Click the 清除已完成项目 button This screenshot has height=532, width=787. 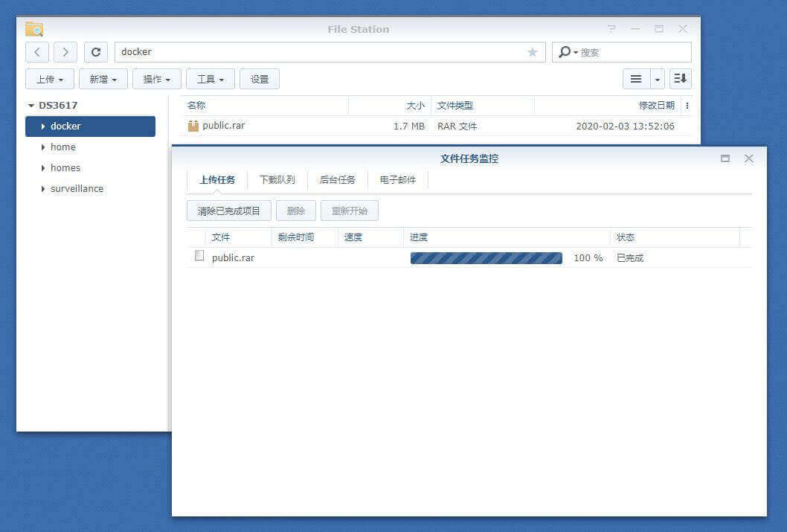click(x=228, y=211)
